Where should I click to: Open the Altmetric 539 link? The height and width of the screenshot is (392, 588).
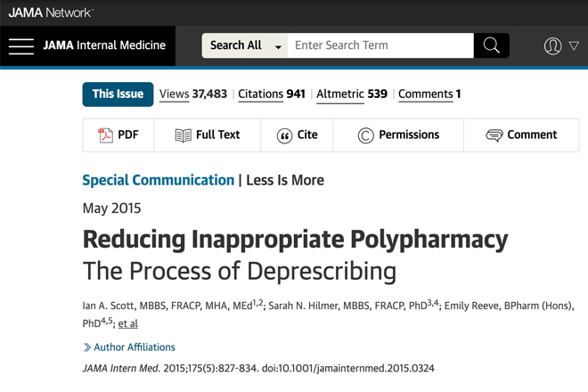pos(352,94)
